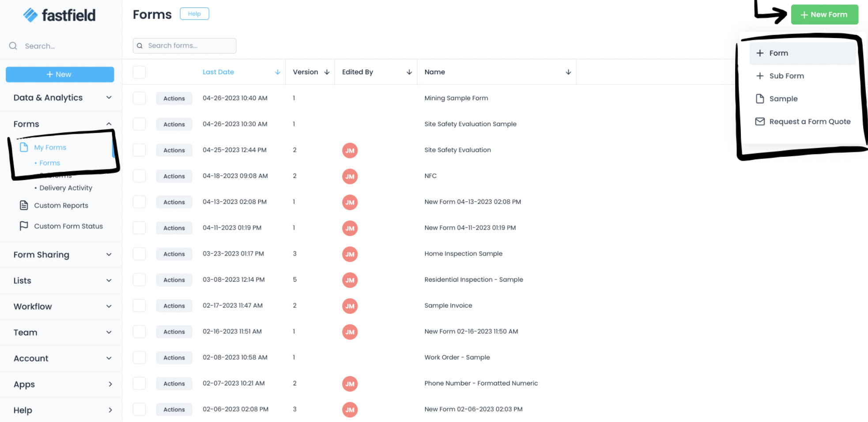This screenshot has width=868, height=422.
Task: Click the Custom Form Status flag icon
Action: [x=24, y=226]
